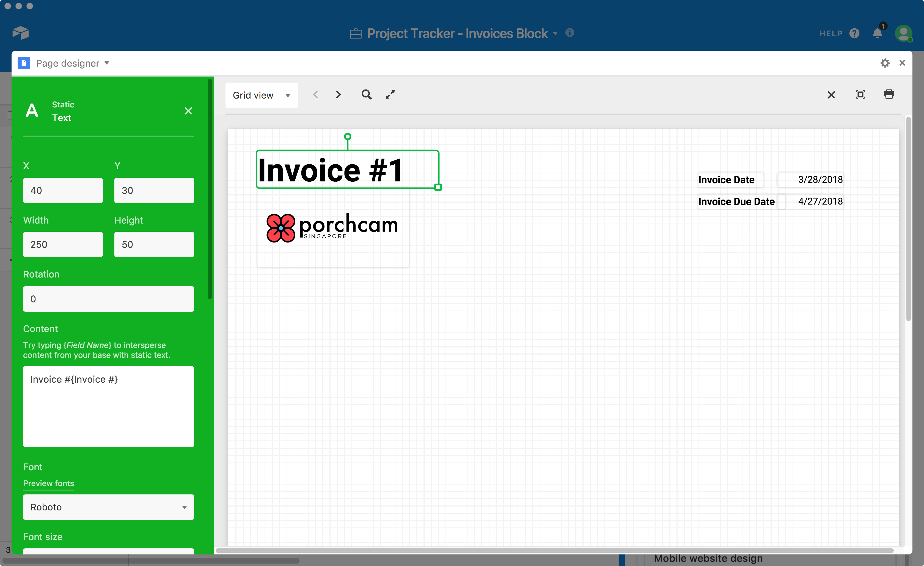Select the porchcam logo image
The height and width of the screenshot is (566, 924).
(x=332, y=227)
